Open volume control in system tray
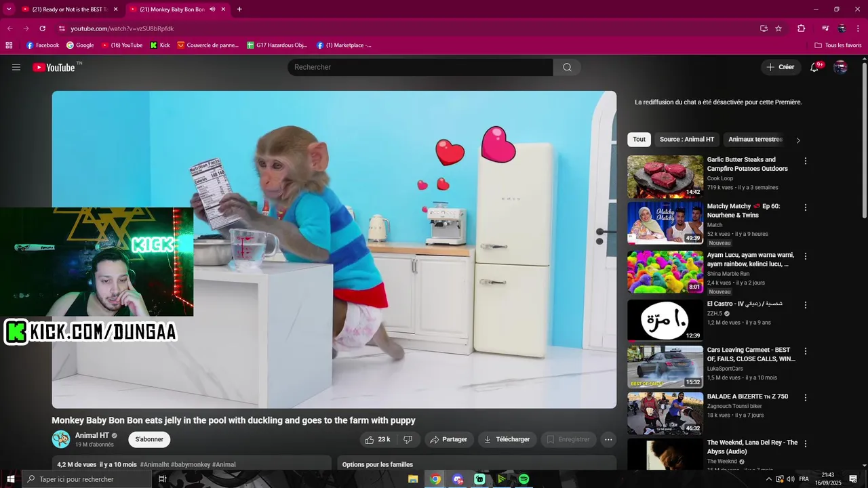 tap(790, 479)
